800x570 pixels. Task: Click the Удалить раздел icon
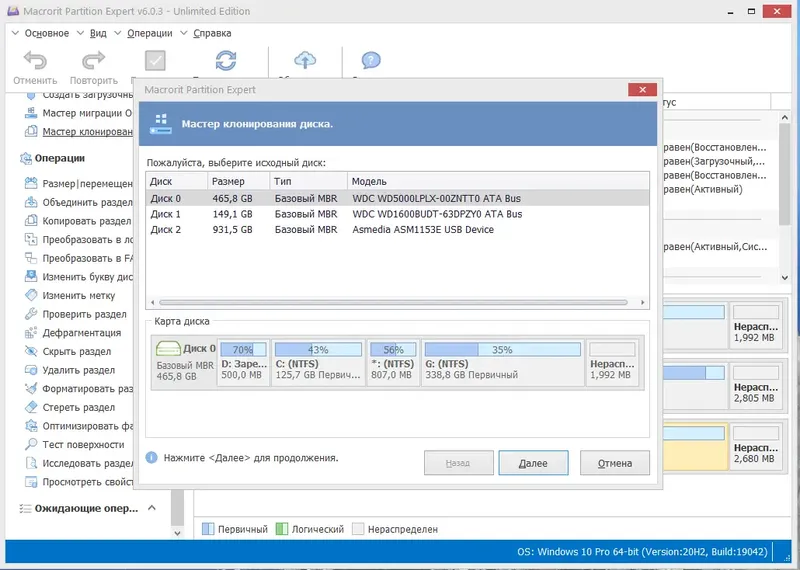click(x=31, y=370)
